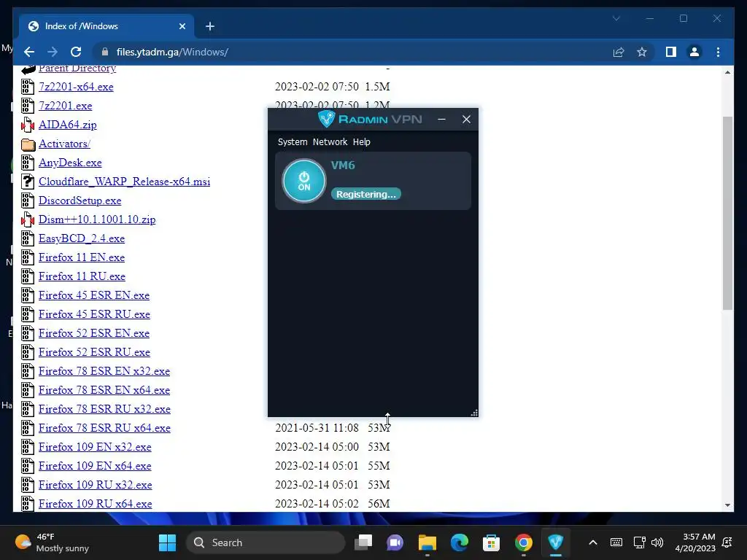Open Microsoft Store from the taskbar
Screen dimensions: 747x560
[x=491, y=542]
